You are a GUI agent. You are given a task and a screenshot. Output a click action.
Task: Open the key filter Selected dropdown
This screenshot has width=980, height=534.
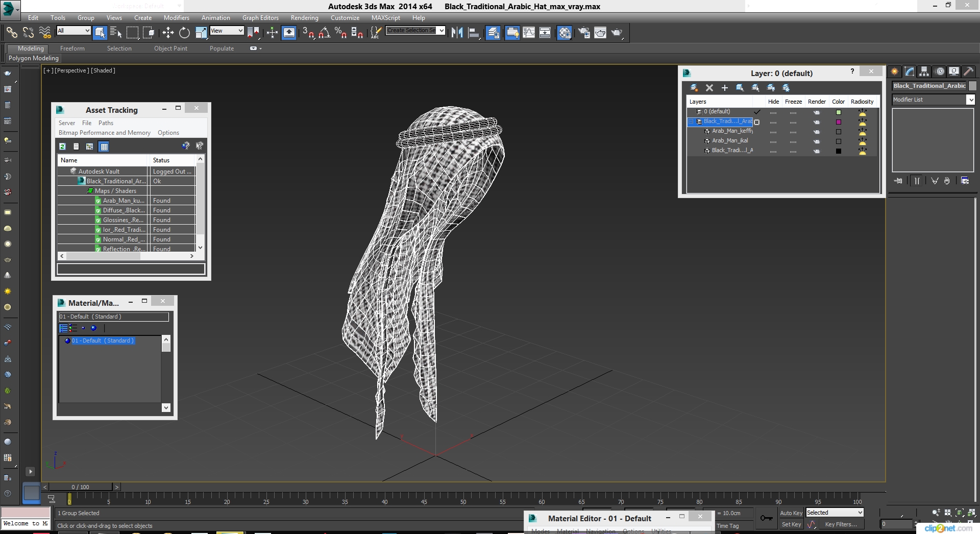(835, 513)
